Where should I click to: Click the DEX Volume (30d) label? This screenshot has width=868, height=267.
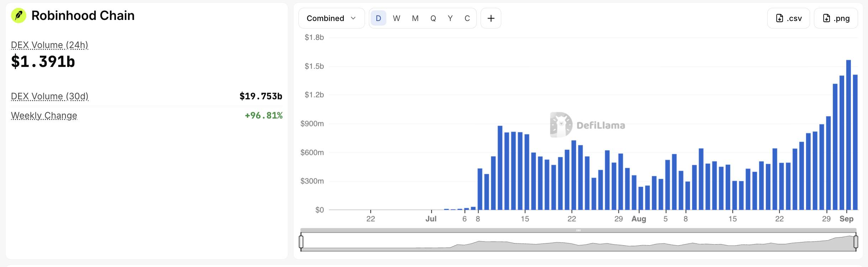click(x=49, y=96)
